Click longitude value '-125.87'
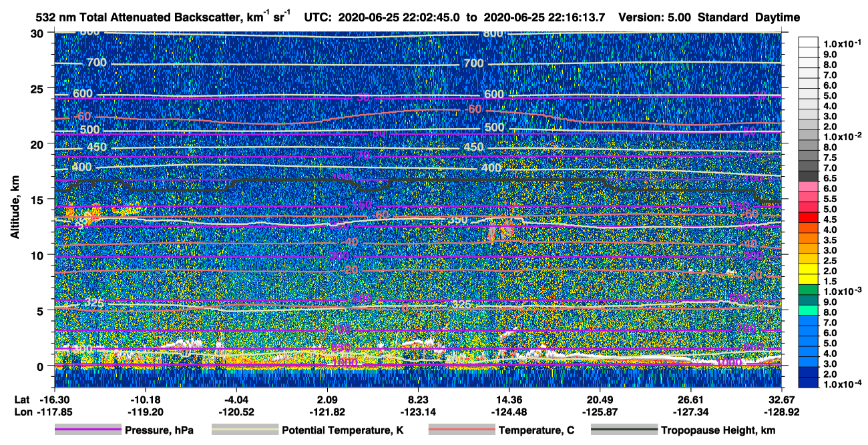 (x=600, y=411)
